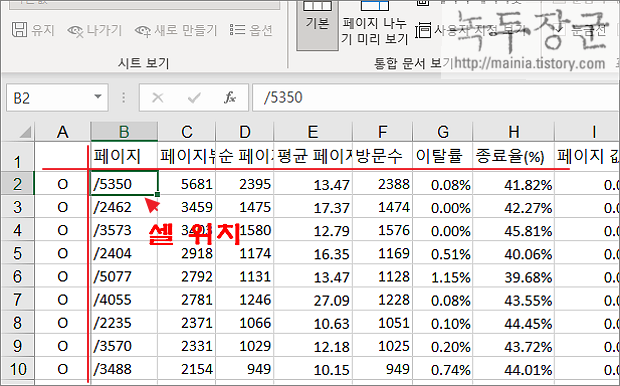Click the 이탈률 header cell
The image size is (620, 386).
442,157
